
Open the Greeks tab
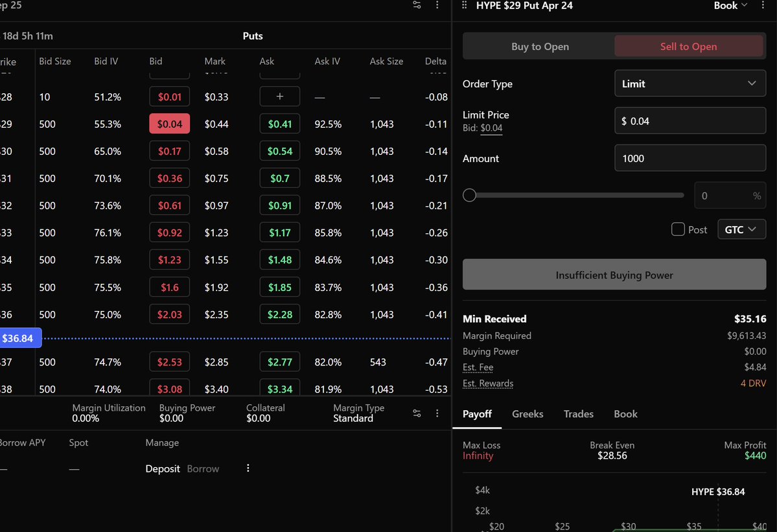point(528,414)
